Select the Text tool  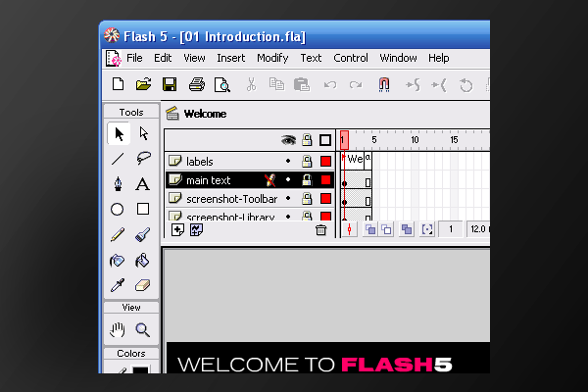142,184
